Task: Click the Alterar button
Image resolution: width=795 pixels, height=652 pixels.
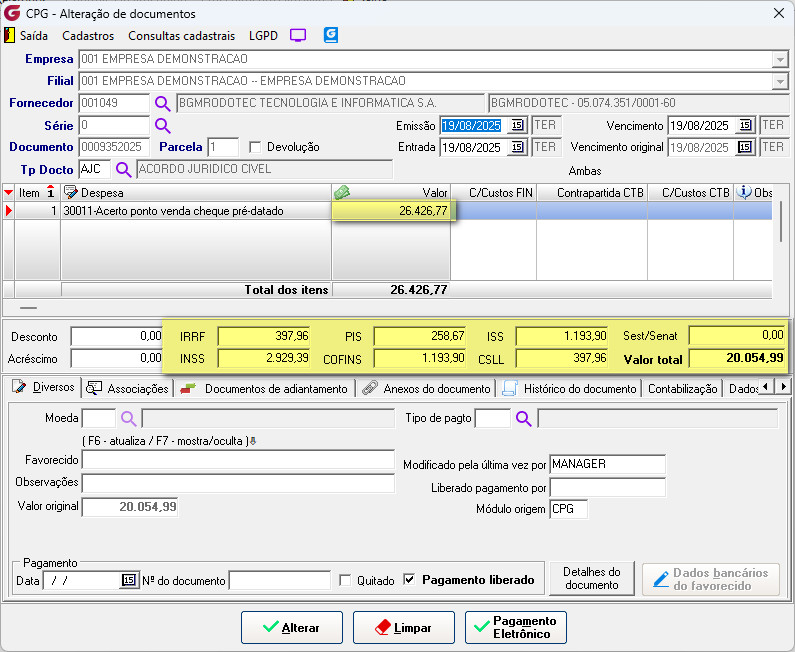Action: [x=292, y=628]
